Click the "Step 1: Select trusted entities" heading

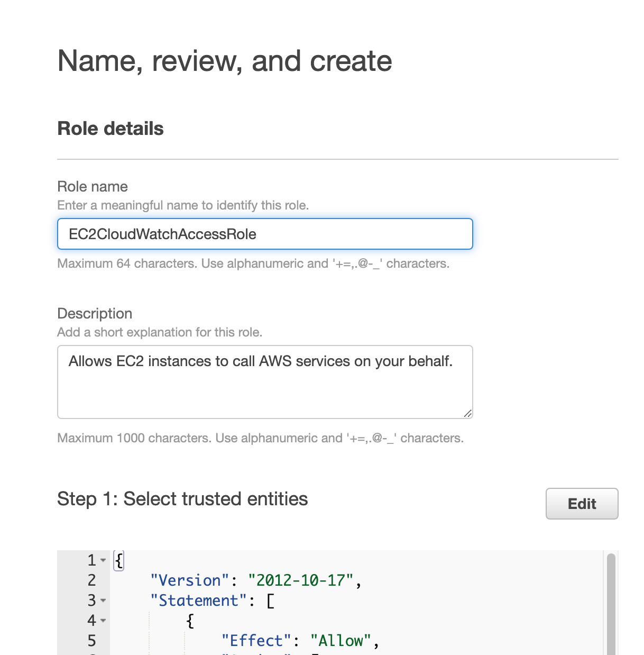pyautogui.click(x=182, y=499)
